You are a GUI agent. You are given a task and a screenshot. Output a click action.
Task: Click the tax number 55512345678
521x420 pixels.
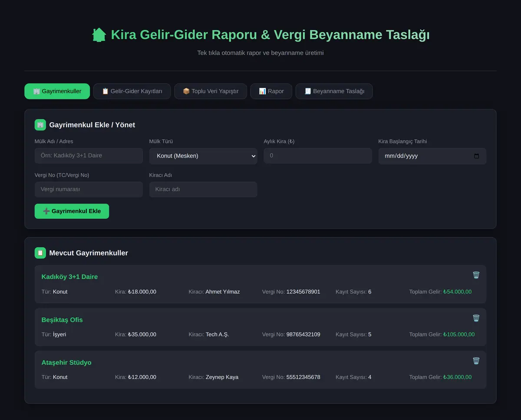coord(303,377)
